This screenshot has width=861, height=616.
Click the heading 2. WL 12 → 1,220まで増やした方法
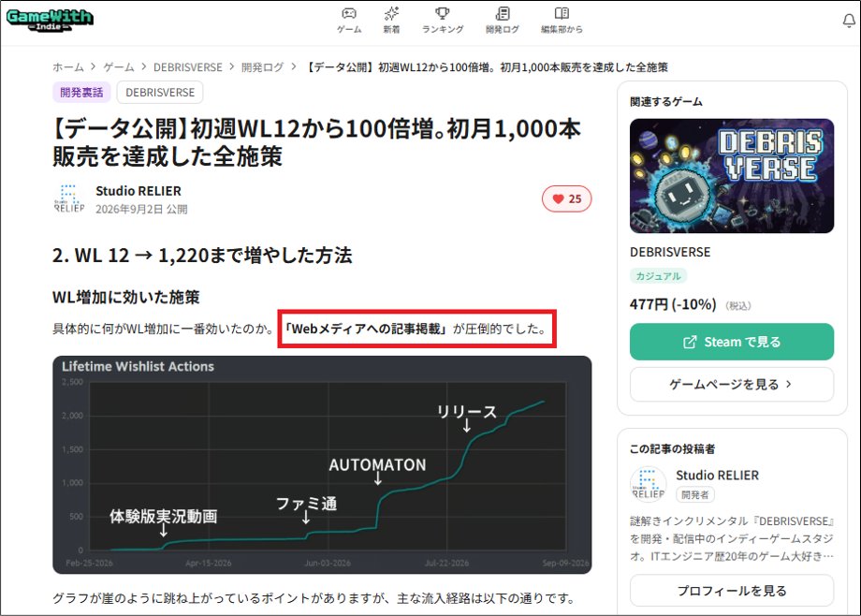coord(202,256)
